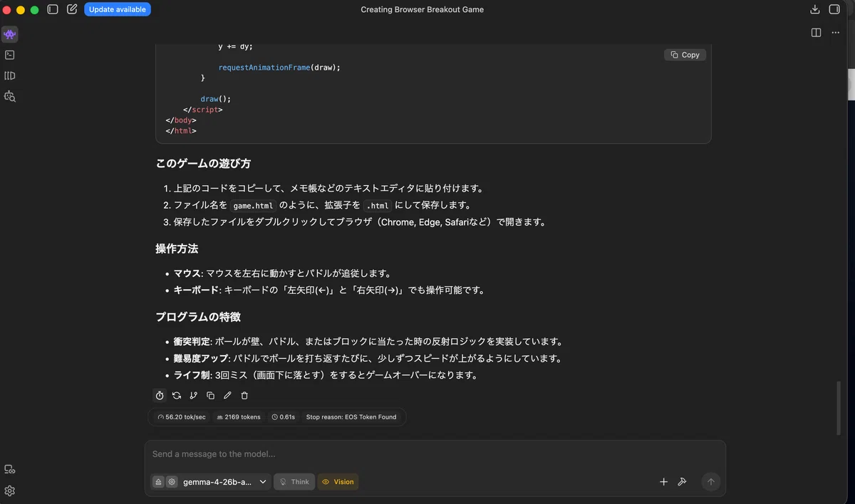Show generation stats via the stopwatch icon

160,395
